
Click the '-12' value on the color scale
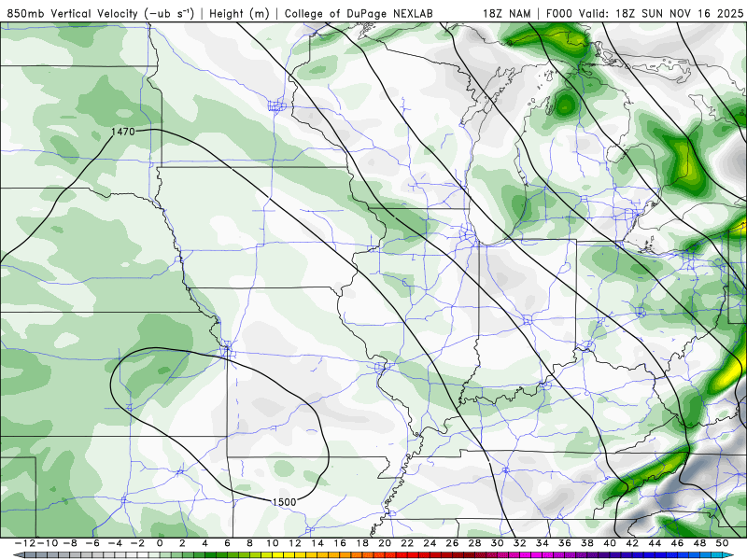(25, 543)
